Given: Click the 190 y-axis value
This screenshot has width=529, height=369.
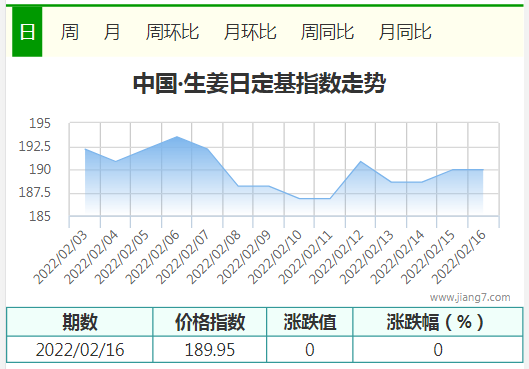Looking at the screenshot, I should click(x=40, y=169).
